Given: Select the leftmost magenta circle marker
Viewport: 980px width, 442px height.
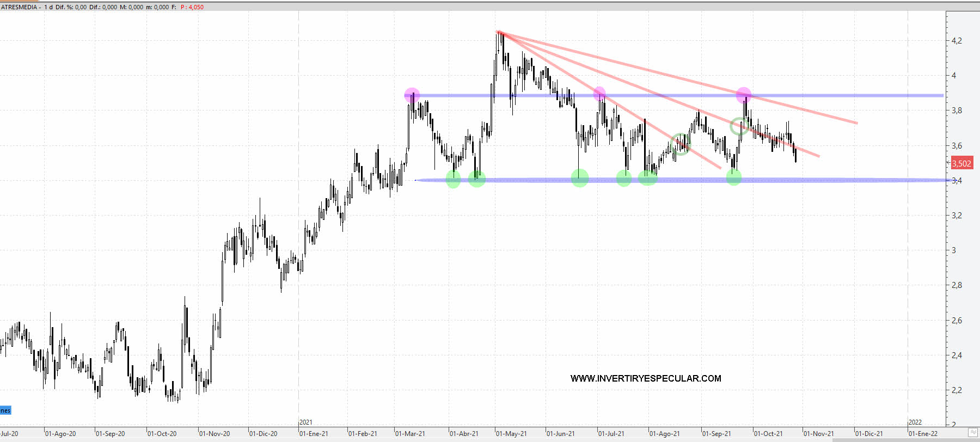Looking at the screenshot, I should [x=412, y=95].
